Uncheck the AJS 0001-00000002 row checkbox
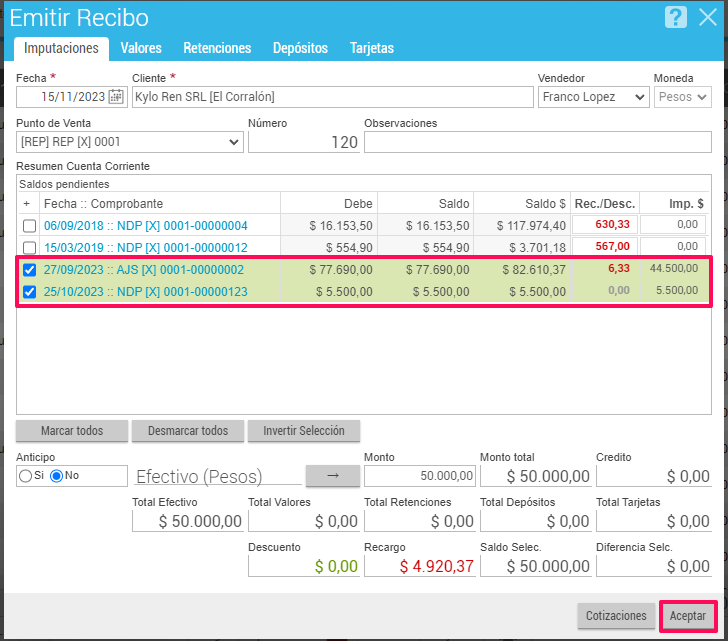 [29, 270]
